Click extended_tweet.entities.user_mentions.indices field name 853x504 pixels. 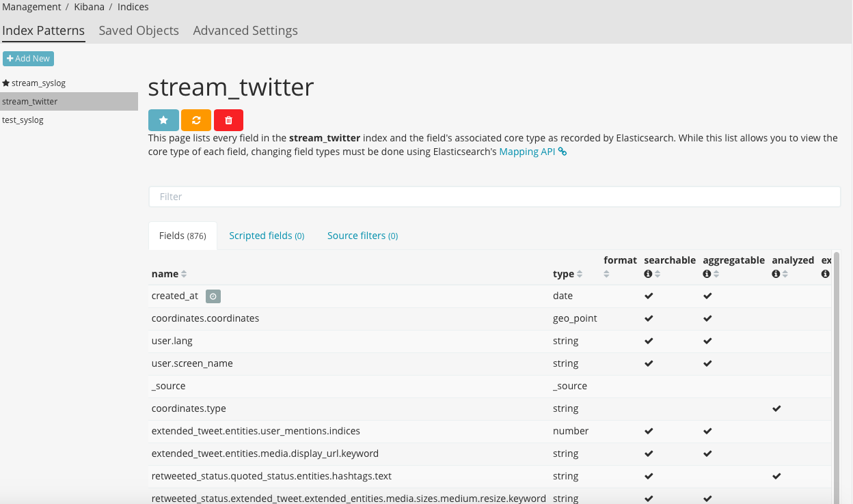pyautogui.click(x=256, y=431)
